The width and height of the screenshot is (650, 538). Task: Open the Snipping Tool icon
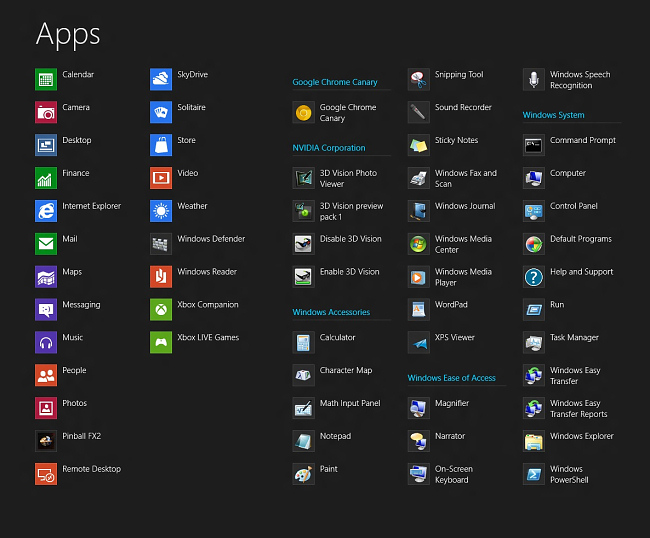click(419, 79)
